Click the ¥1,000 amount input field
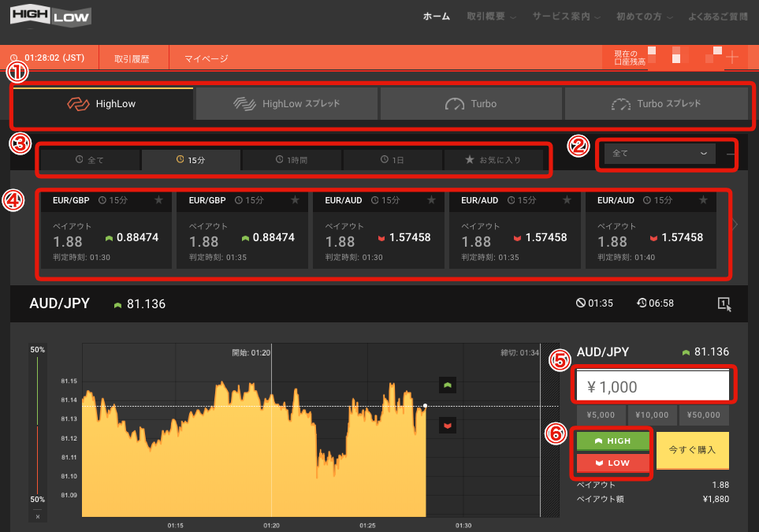Screen dimensions: 759x532 (x=653, y=386)
